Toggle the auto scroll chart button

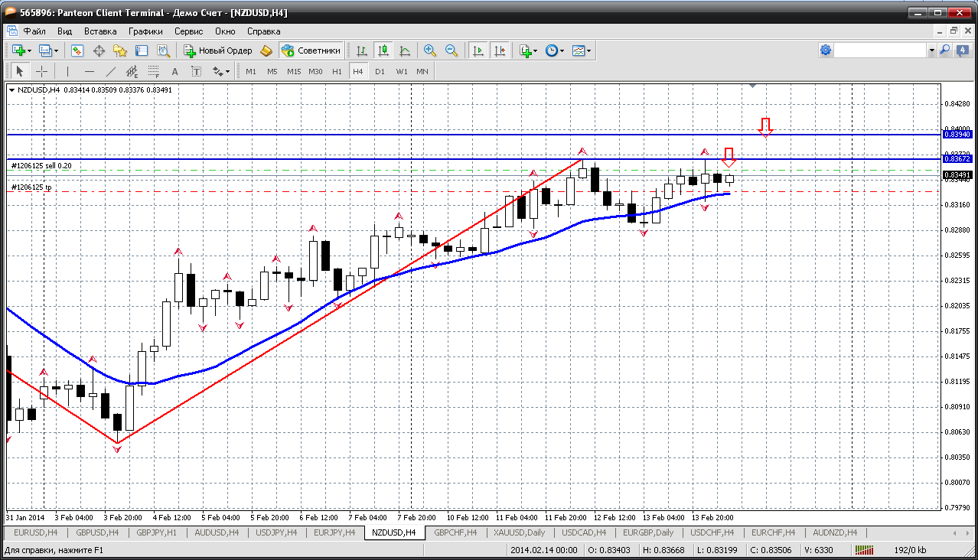[478, 50]
